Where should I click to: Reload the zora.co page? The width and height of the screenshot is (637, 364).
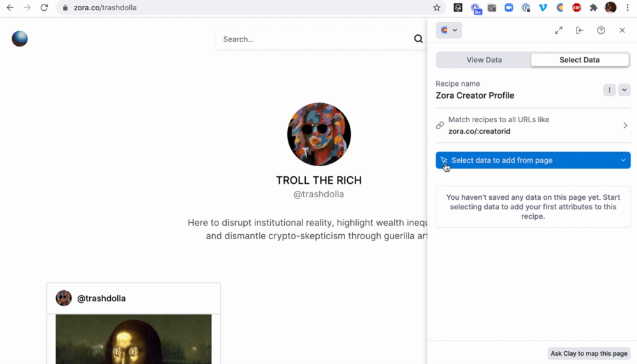point(45,8)
